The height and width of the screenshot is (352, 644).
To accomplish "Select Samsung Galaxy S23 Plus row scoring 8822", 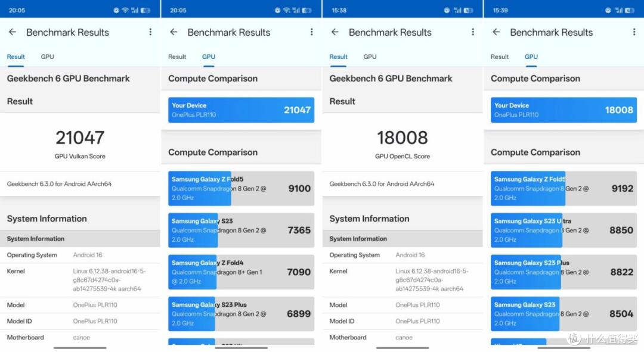I will point(563,272).
